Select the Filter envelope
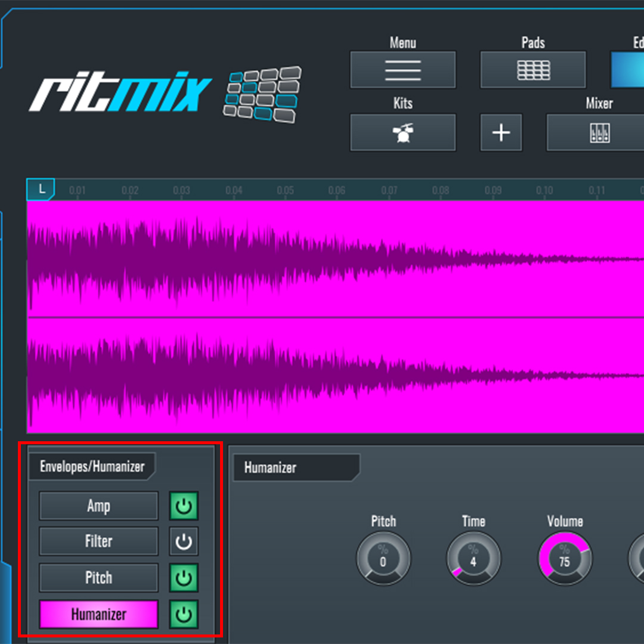The image size is (644, 644). [x=98, y=541]
